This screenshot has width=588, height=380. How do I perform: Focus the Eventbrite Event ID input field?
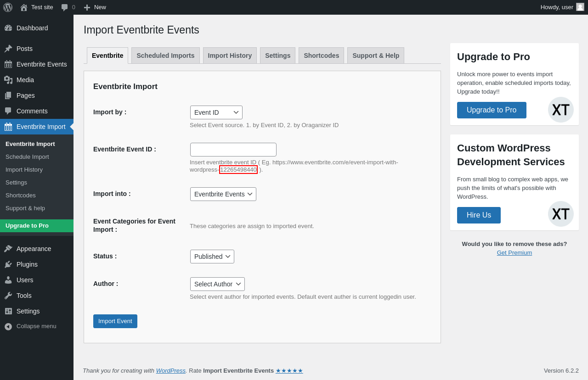coord(233,150)
